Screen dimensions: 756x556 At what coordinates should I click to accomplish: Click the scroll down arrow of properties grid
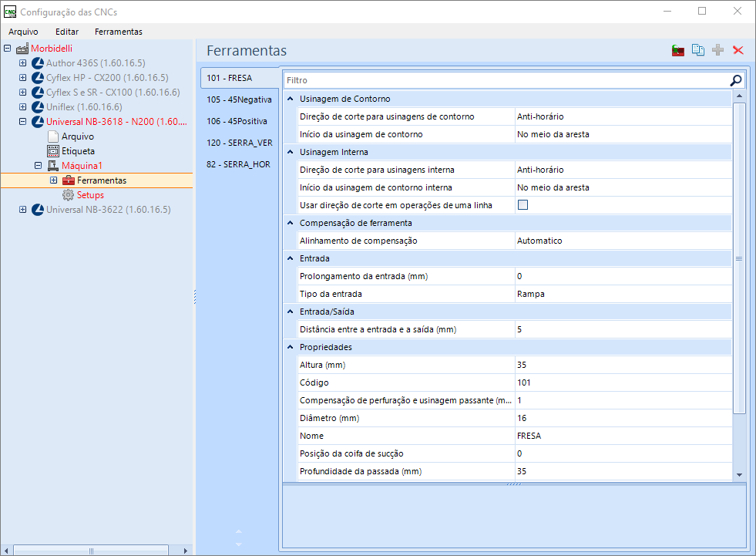739,475
